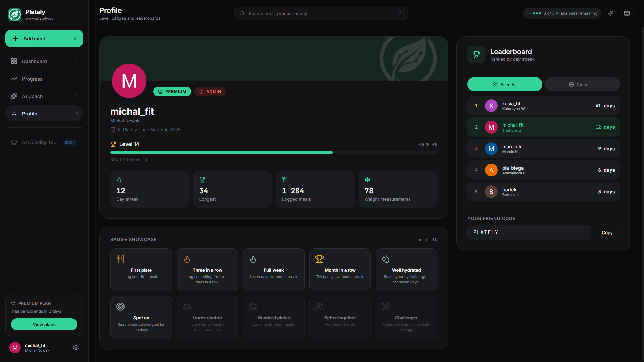Click the Level 14 trophy icon
The image size is (644, 362).
pos(113,144)
